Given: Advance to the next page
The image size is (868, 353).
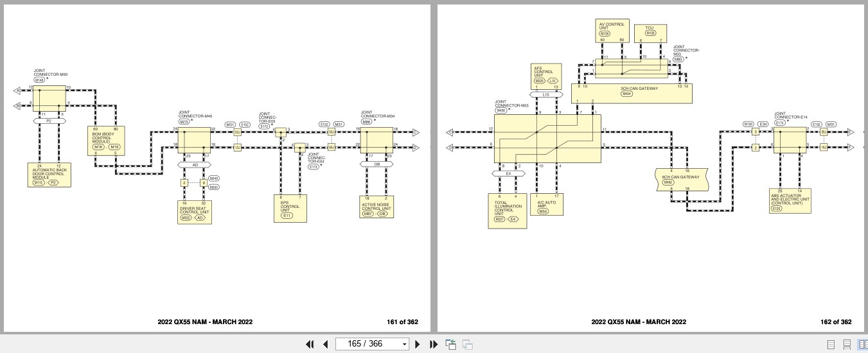Looking at the screenshot, I should (417, 344).
